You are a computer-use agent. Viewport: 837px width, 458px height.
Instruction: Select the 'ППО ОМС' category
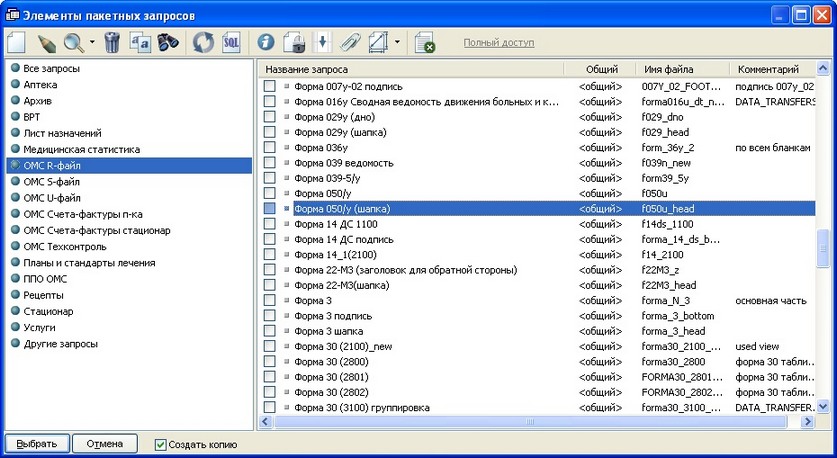45,279
